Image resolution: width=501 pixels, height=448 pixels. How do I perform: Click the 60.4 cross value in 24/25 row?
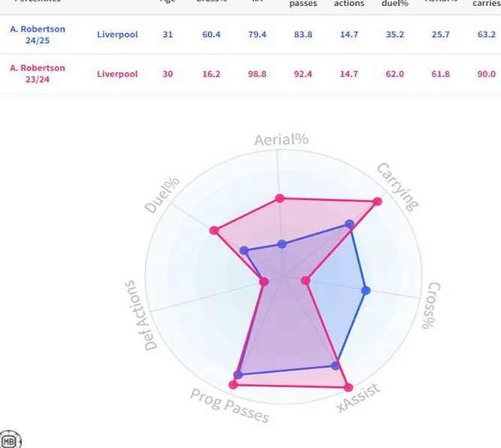[x=211, y=35]
